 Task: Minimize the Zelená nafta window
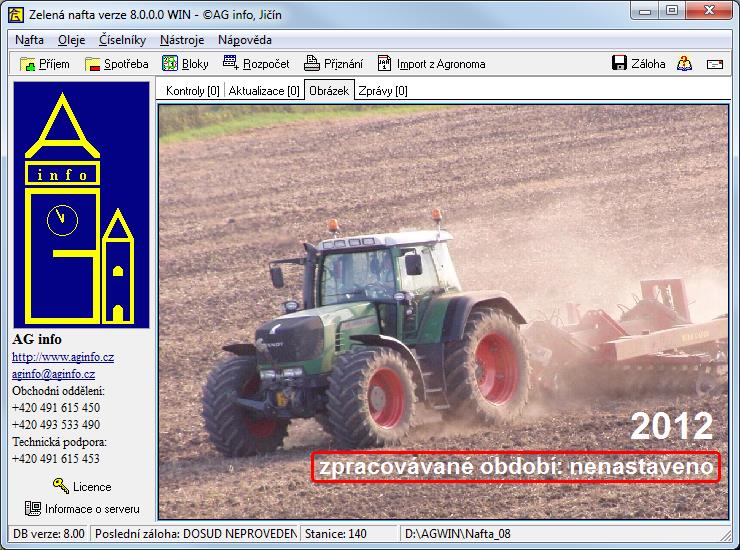coord(645,11)
